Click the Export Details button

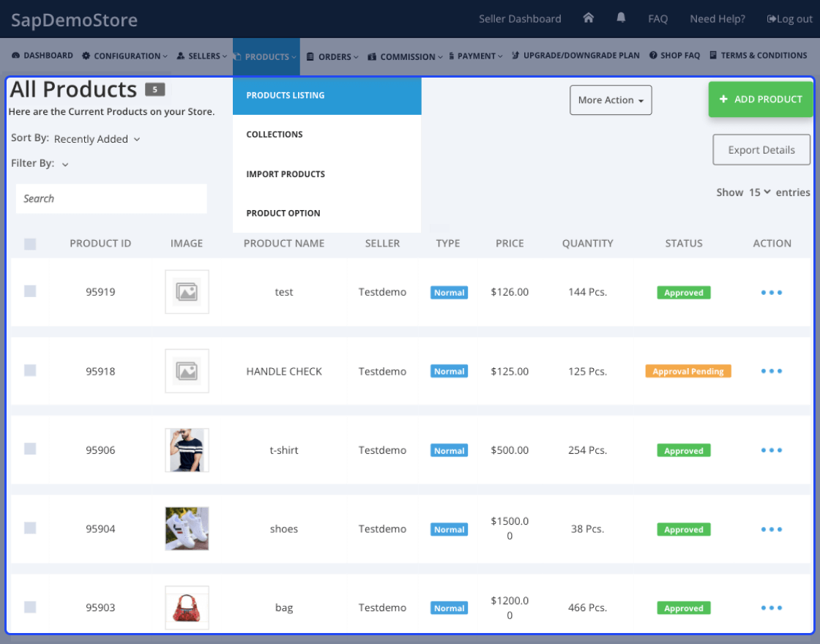point(761,149)
